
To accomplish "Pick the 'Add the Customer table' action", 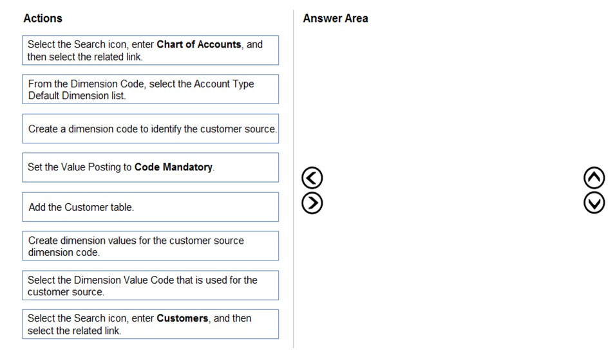I will click(x=150, y=207).
